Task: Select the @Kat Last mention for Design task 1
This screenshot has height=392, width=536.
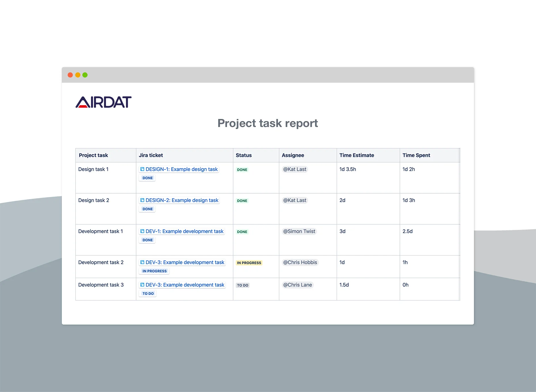Action: click(x=295, y=169)
